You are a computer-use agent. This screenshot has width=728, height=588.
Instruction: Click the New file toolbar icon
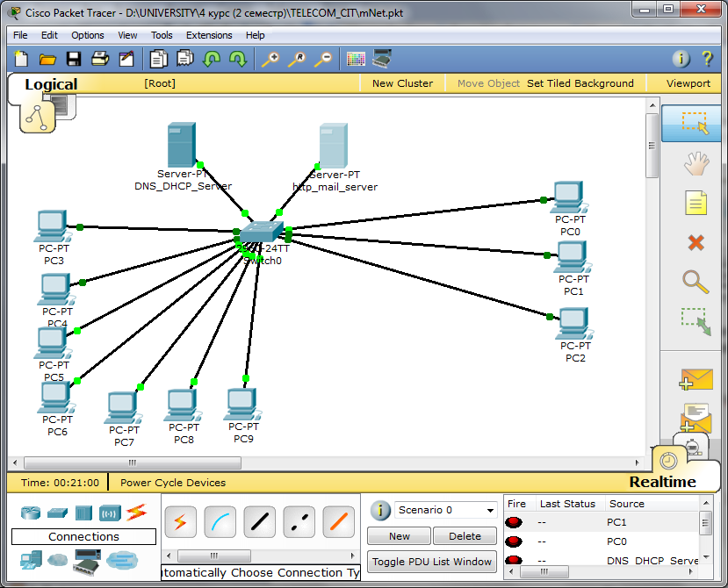pos(21,59)
